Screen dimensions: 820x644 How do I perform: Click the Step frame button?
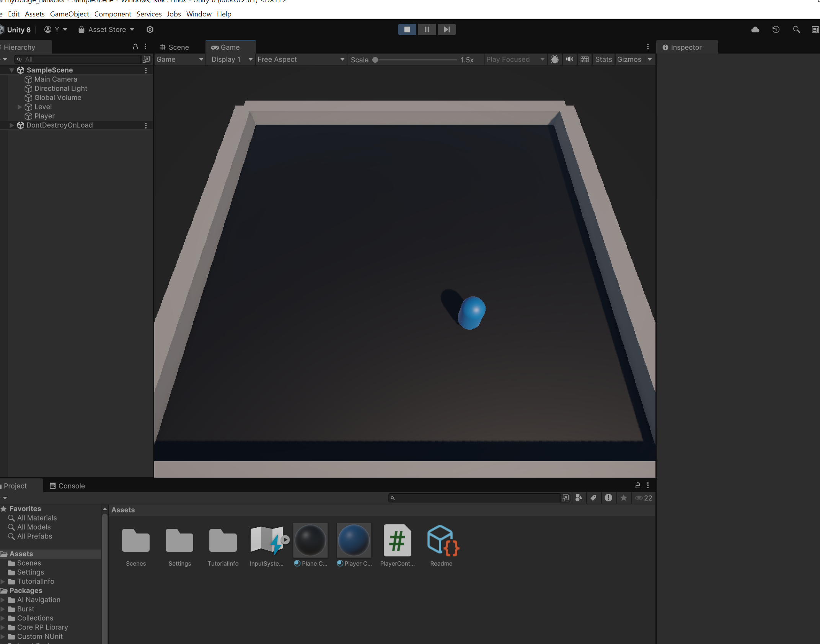pyautogui.click(x=447, y=29)
